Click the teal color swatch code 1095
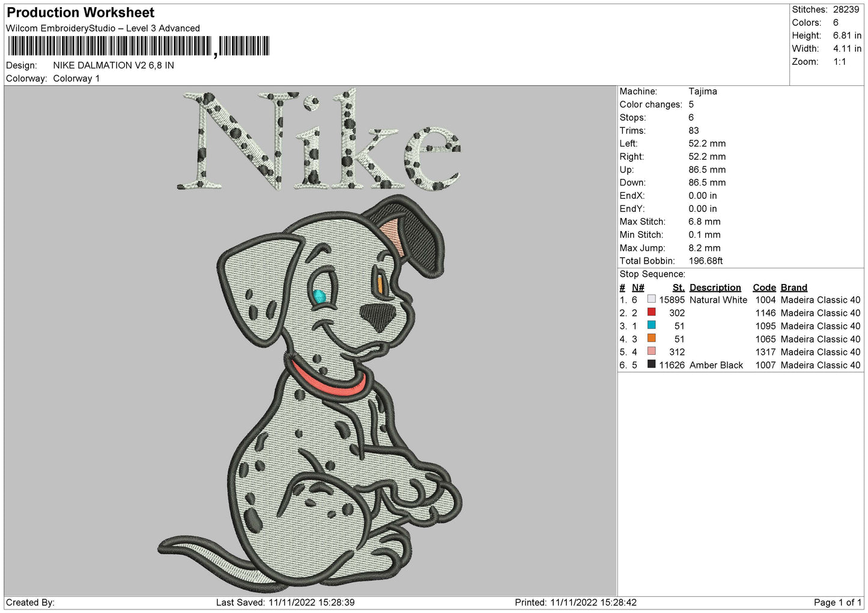Screen dimensions: 868x613 (x=651, y=325)
